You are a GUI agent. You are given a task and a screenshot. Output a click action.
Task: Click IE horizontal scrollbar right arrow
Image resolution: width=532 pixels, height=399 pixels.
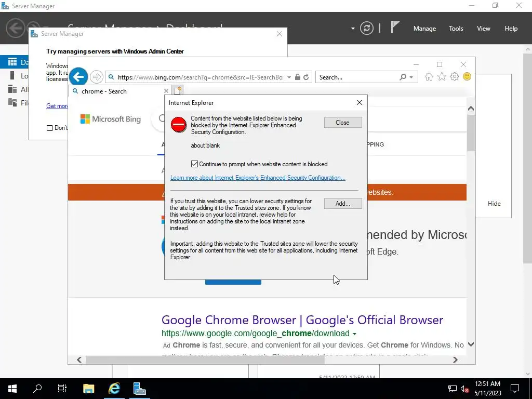point(455,360)
